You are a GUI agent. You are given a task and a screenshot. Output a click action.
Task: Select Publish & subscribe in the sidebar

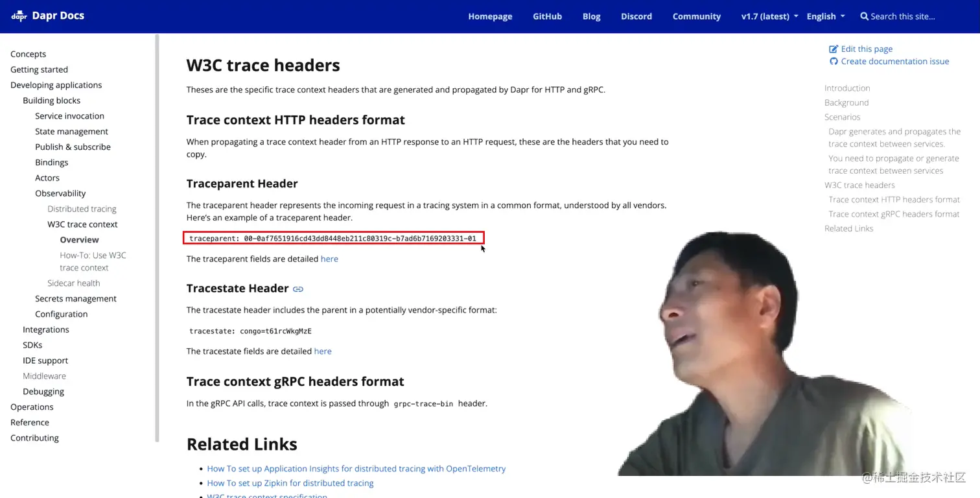point(73,147)
